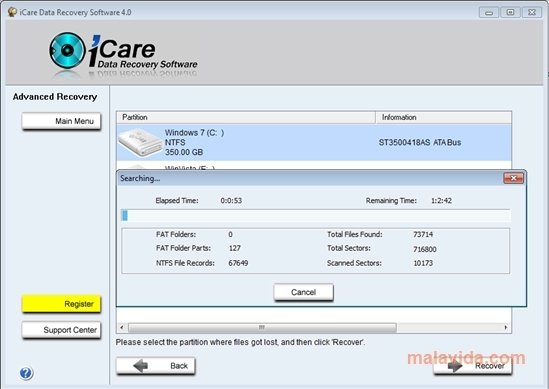549x389 pixels.
Task: Click the Remaining Time value 1:2:42
Action: [441, 201]
